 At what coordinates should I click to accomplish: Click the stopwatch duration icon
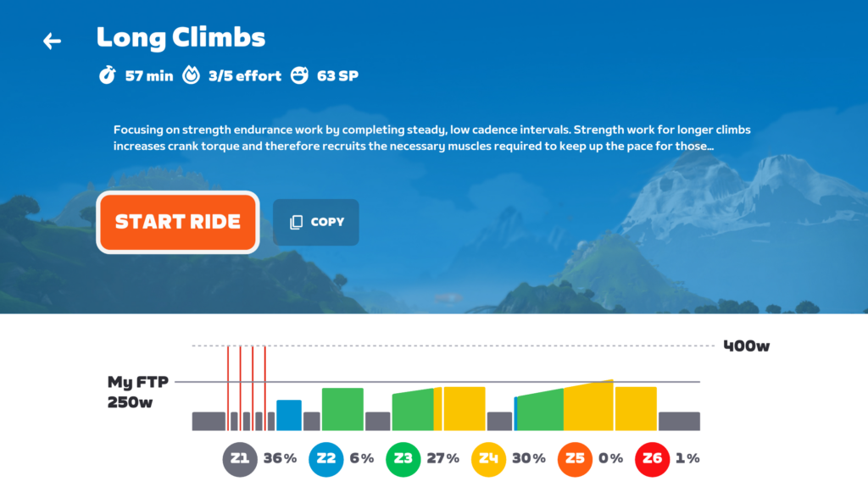click(108, 75)
